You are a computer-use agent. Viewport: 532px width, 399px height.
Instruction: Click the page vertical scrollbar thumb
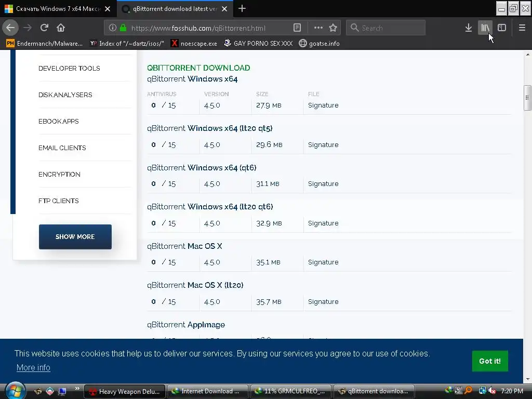(x=527, y=98)
